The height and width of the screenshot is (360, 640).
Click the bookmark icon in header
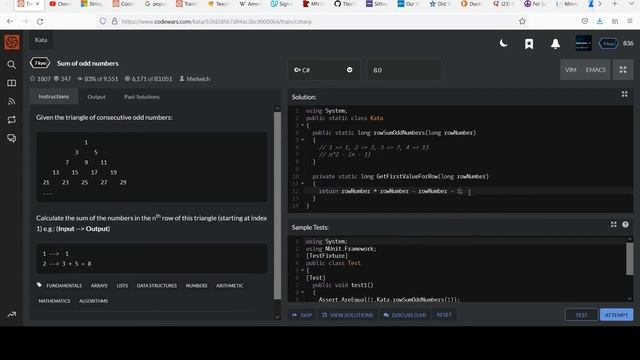tap(529, 44)
